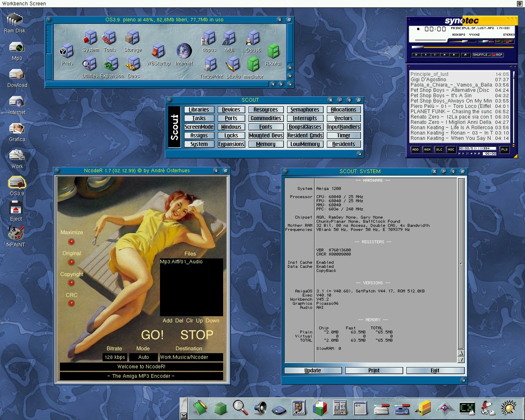
Task: Collapse the dock with its arrow button
Action: [x=184, y=415]
